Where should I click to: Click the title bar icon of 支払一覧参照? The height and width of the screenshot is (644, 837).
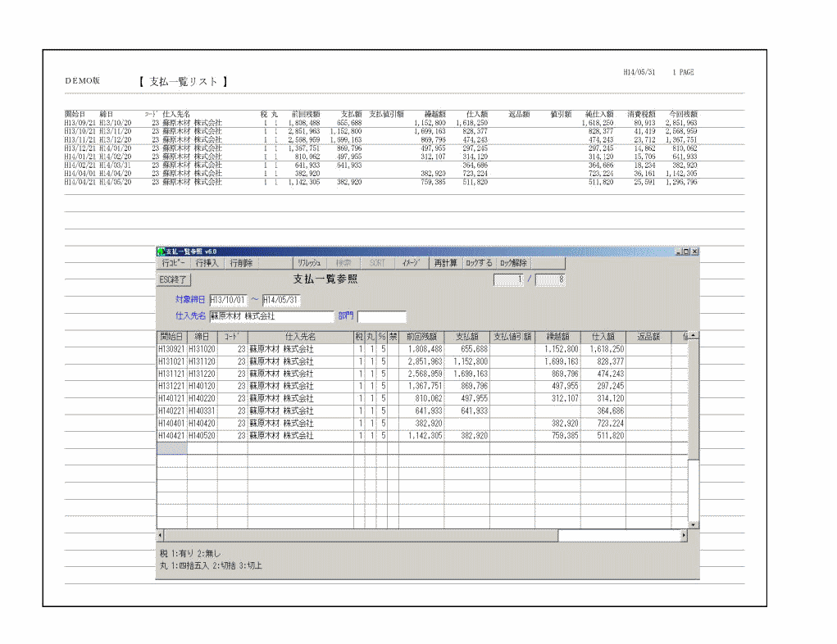point(161,252)
